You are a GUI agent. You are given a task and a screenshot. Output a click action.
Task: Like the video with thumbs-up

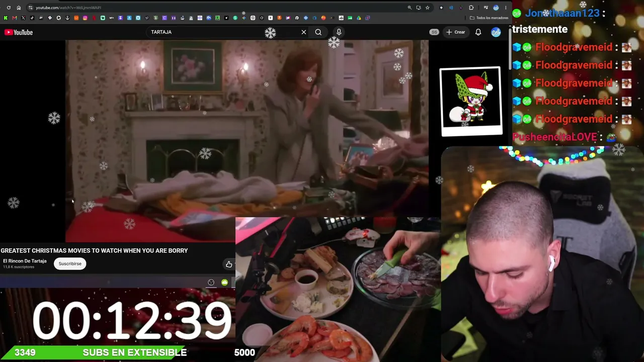(229, 264)
